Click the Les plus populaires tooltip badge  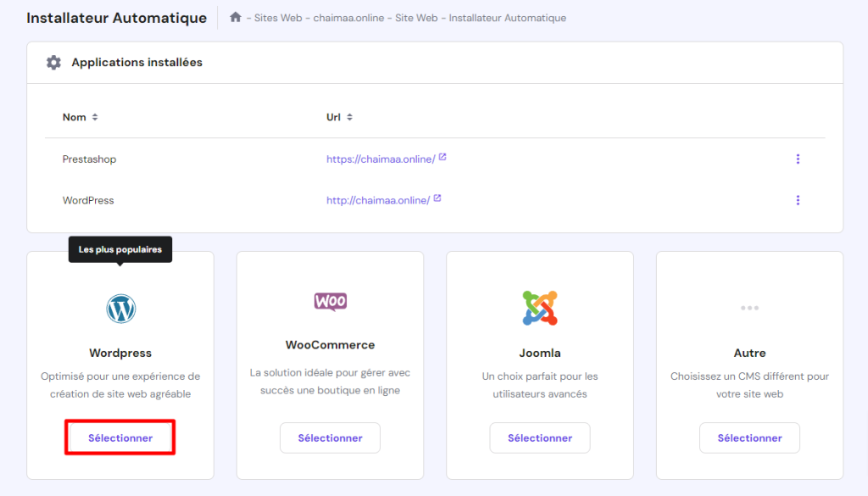(x=120, y=249)
